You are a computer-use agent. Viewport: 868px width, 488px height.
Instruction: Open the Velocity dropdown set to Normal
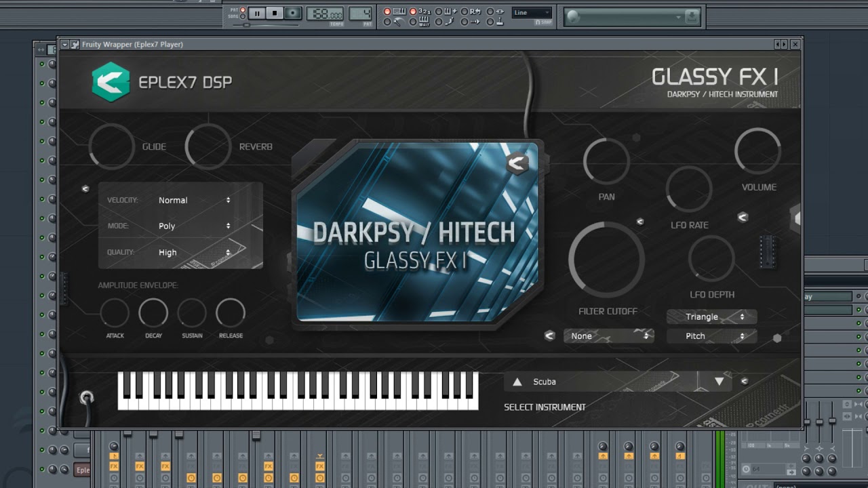click(x=194, y=200)
